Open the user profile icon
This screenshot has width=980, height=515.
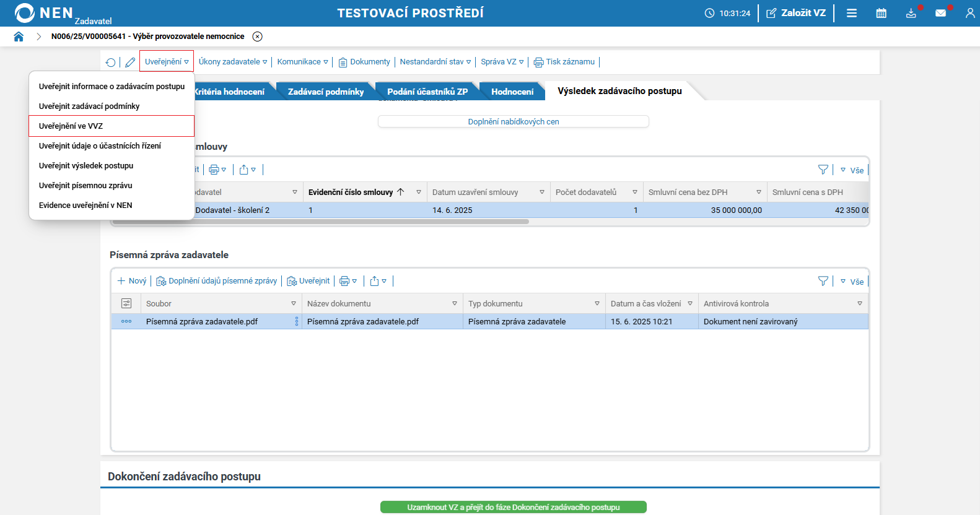click(x=970, y=13)
